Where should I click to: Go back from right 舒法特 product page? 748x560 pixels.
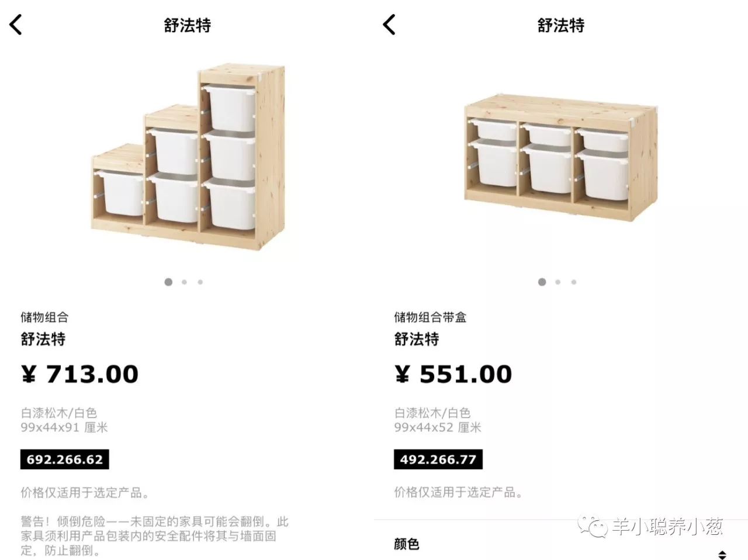[389, 25]
